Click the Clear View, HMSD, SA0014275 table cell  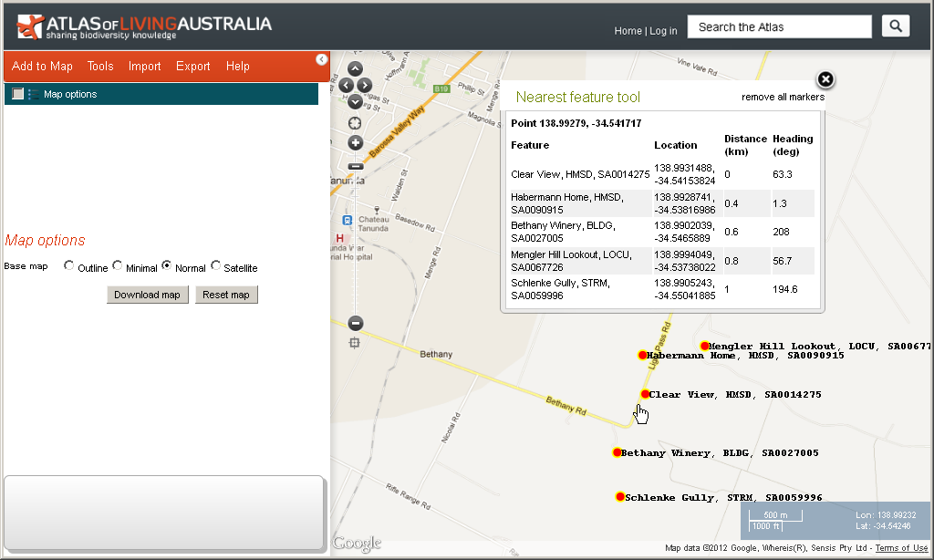tap(580, 174)
